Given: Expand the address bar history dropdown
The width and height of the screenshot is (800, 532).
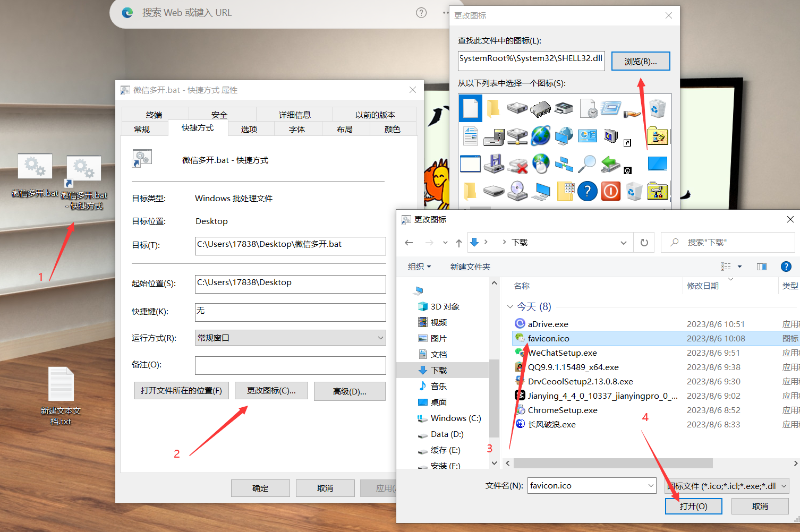Looking at the screenshot, I should pos(624,243).
